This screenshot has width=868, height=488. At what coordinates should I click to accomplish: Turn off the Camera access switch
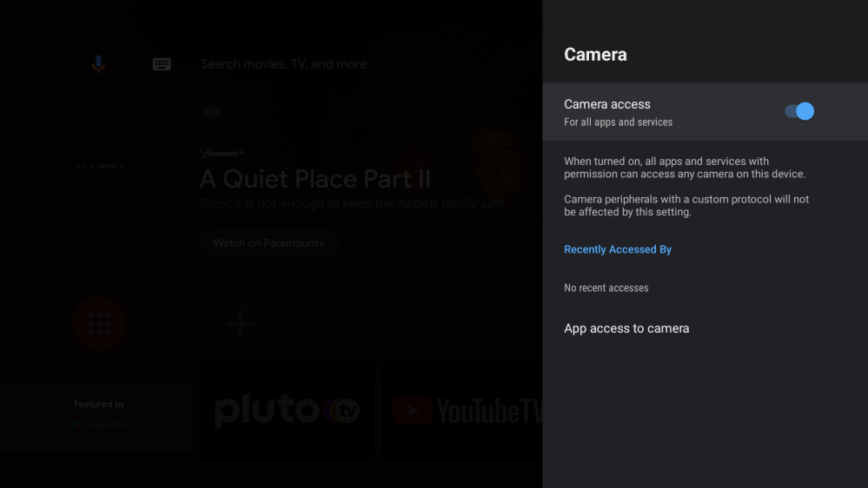point(798,111)
